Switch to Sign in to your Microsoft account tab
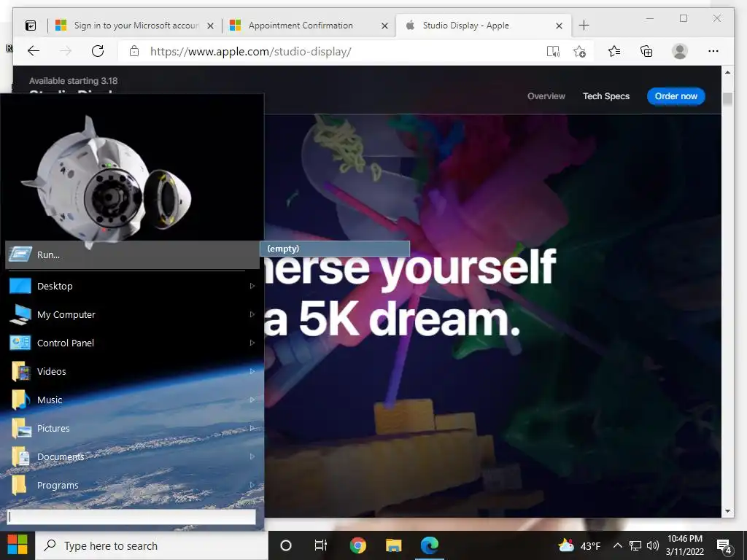 (135, 26)
